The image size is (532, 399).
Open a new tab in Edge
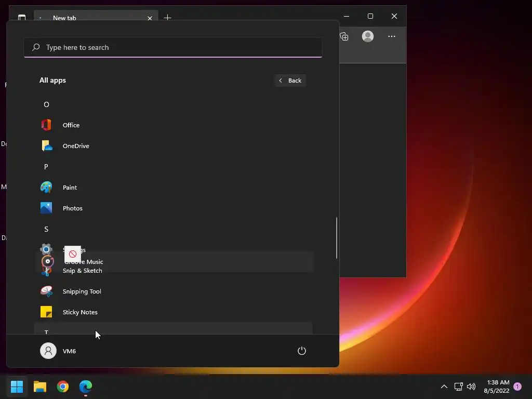coord(167,17)
